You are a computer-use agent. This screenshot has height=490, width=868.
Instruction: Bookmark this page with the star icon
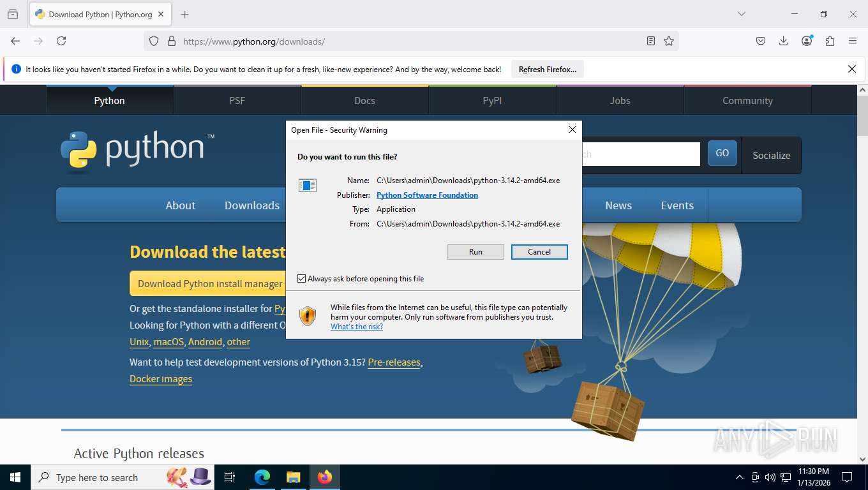point(668,41)
